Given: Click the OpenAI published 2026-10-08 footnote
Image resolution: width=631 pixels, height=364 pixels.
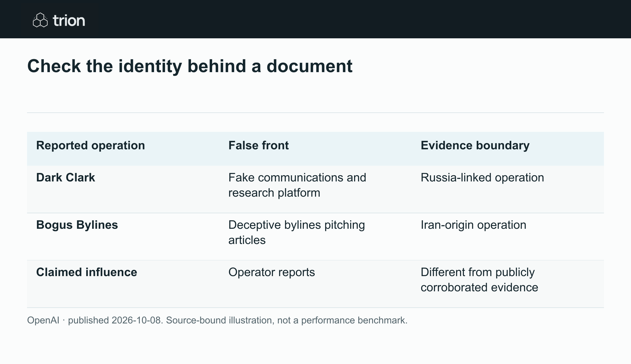Looking at the screenshot, I should click(217, 320).
